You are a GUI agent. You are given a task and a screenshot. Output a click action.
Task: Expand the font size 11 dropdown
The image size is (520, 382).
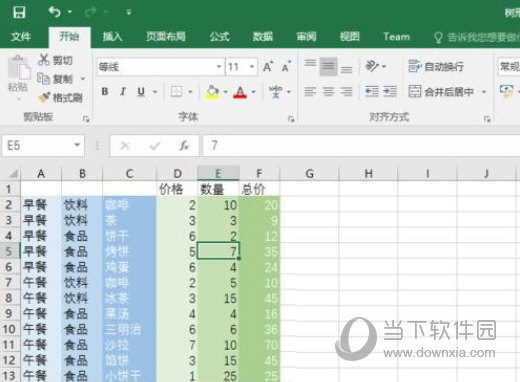pyautogui.click(x=252, y=67)
